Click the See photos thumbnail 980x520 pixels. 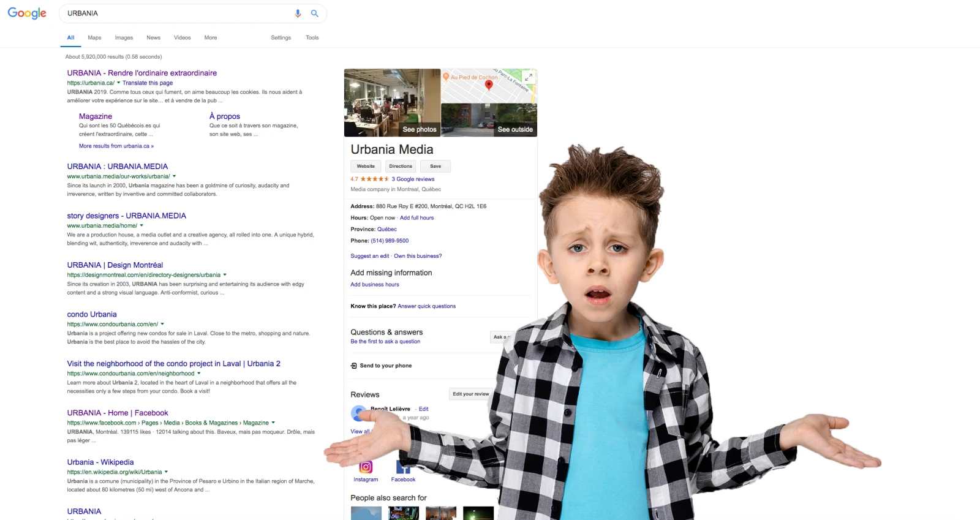(x=392, y=103)
